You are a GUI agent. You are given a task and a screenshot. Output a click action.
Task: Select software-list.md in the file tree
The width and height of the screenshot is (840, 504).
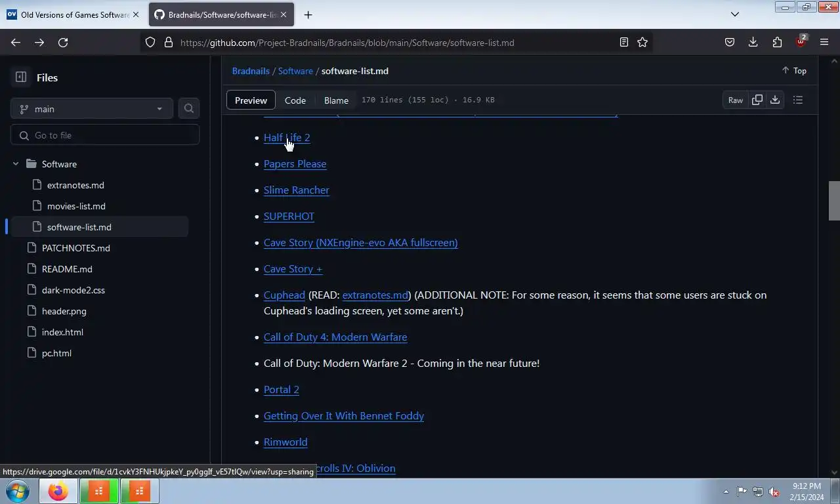(79, 227)
